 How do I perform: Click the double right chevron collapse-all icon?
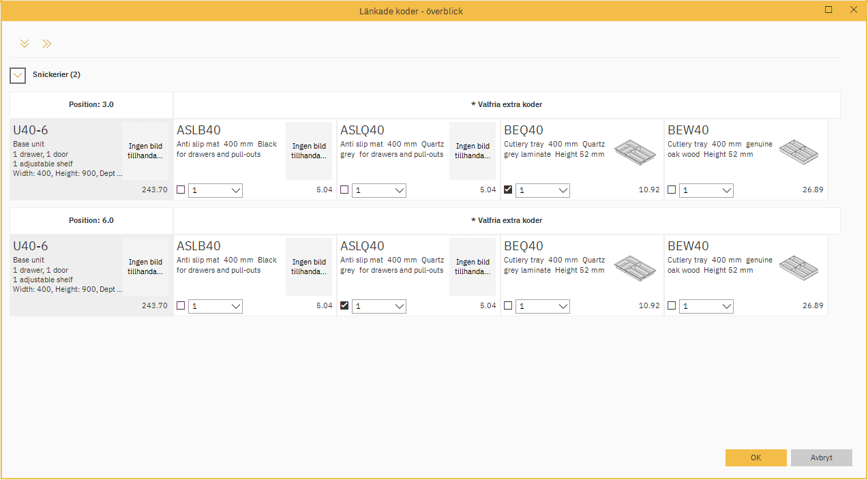(46, 44)
